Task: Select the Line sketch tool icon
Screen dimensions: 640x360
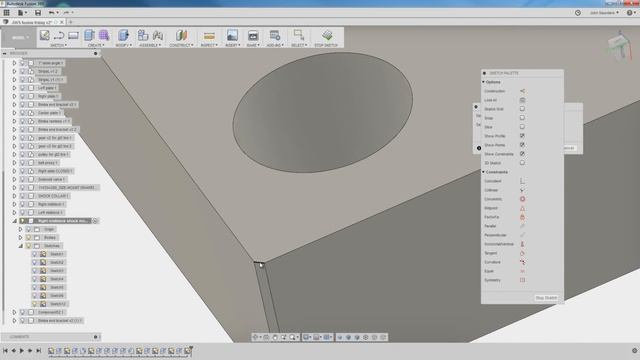Action: point(59,36)
